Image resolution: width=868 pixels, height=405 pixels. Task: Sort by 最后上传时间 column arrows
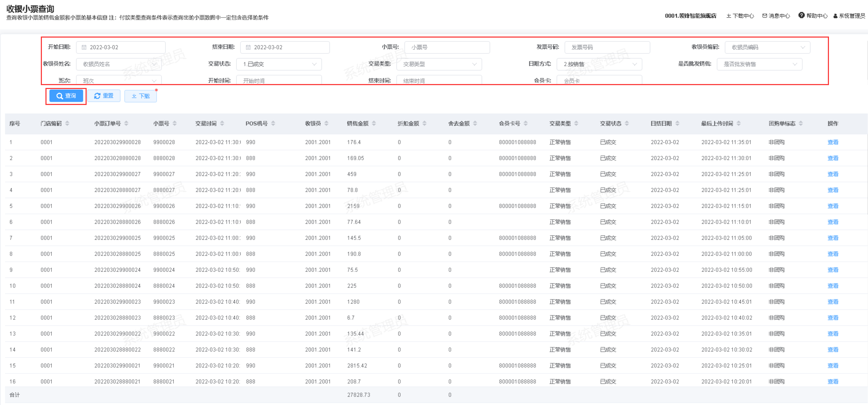pos(738,123)
